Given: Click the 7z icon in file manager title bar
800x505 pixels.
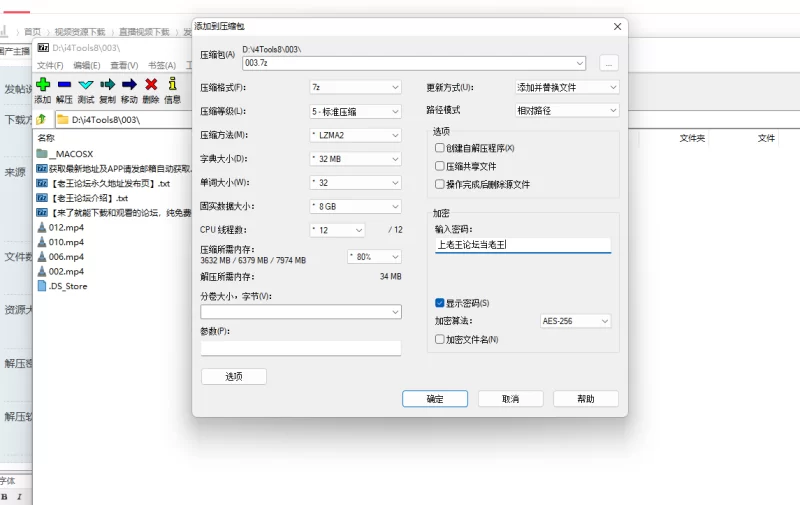Looking at the screenshot, I should coord(43,47).
